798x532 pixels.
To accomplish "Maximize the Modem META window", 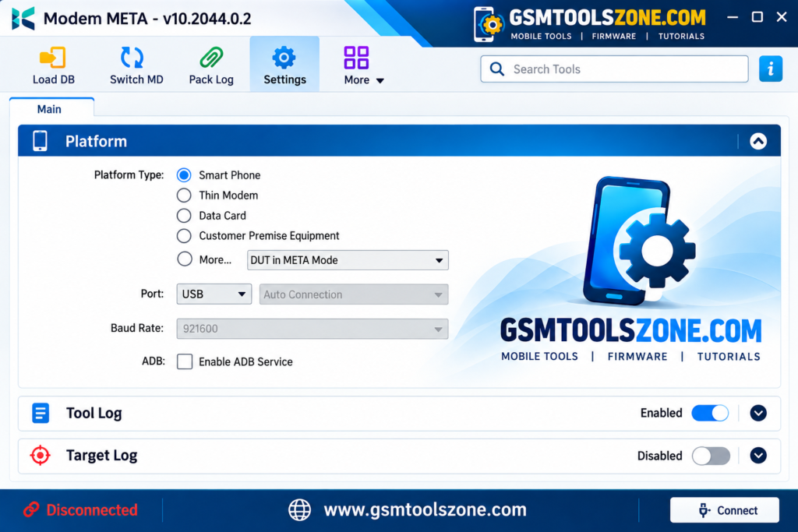I will [x=757, y=17].
